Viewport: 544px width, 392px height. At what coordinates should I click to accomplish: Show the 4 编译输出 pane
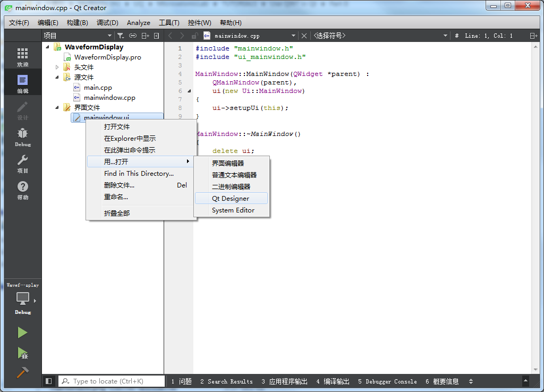click(x=333, y=381)
